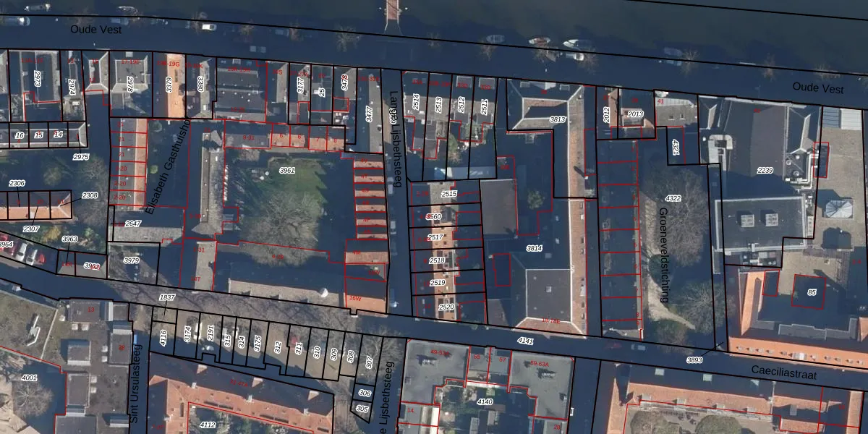Select the red-outlined building labeled 65
The height and width of the screenshot is (434, 868).
pyautogui.click(x=812, y=292)
